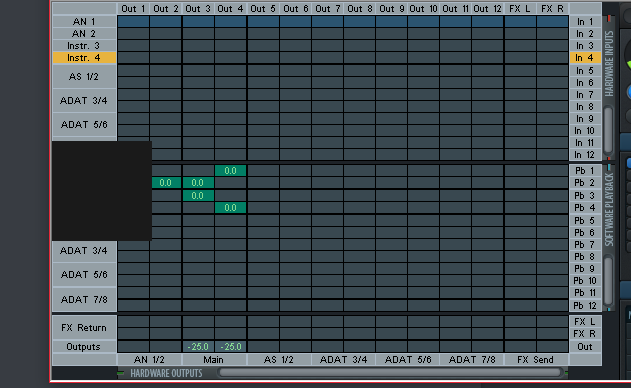Click the AN 2 input row label

point(84,33)
